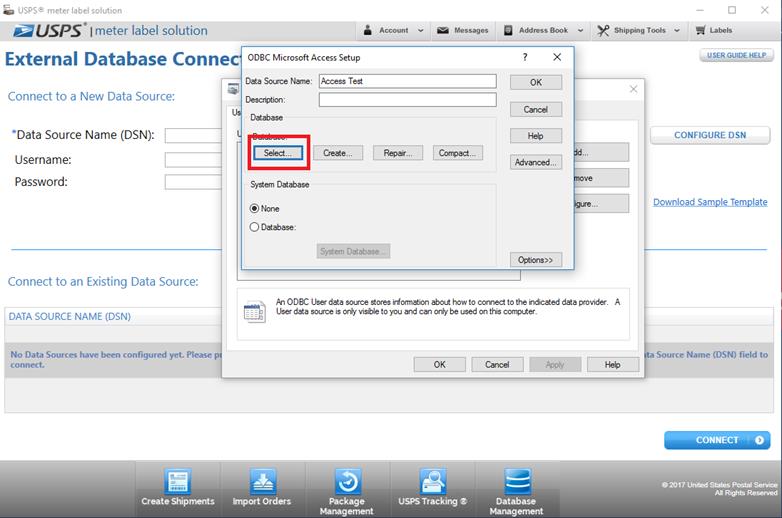The image size is (782, 518).
Task: Click the Database Management icon
Action: coord(517,482)
